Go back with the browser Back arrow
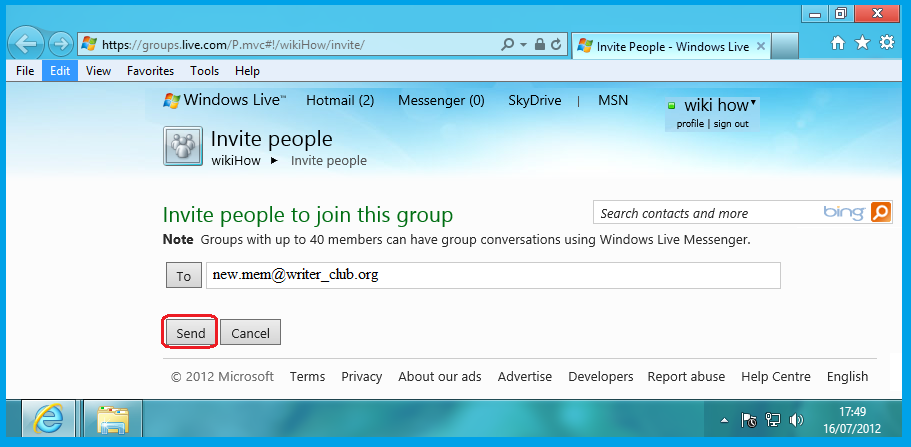 25,44
